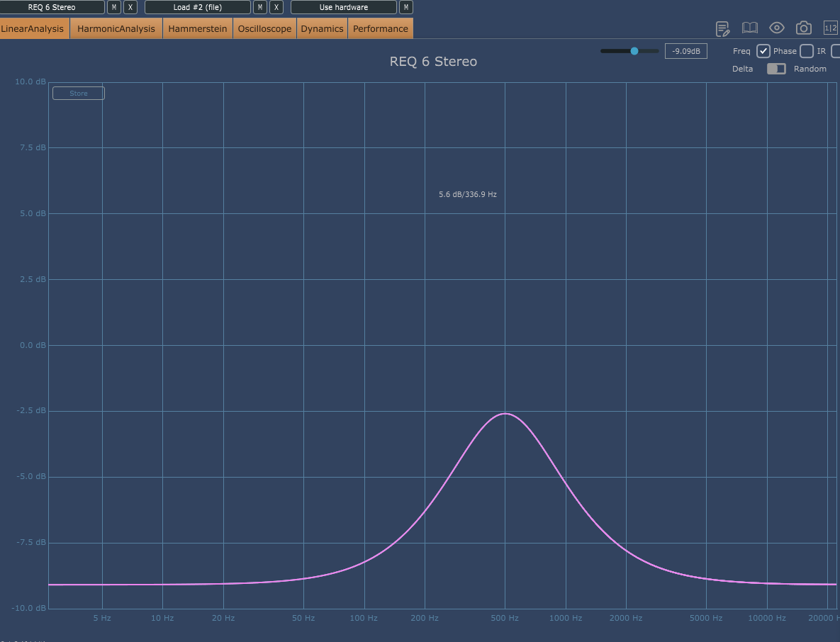The width and height of the screenshot is (840, 642).
Task: Clear the Load #2 slot with X
Action: click(x=276, y=7)
